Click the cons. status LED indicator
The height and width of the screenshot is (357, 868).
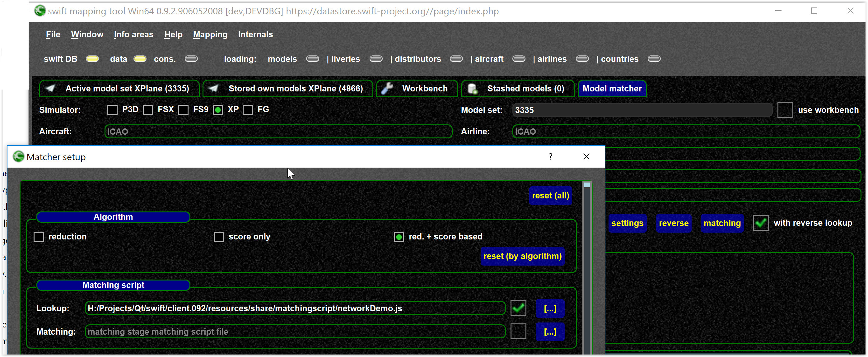191,59
